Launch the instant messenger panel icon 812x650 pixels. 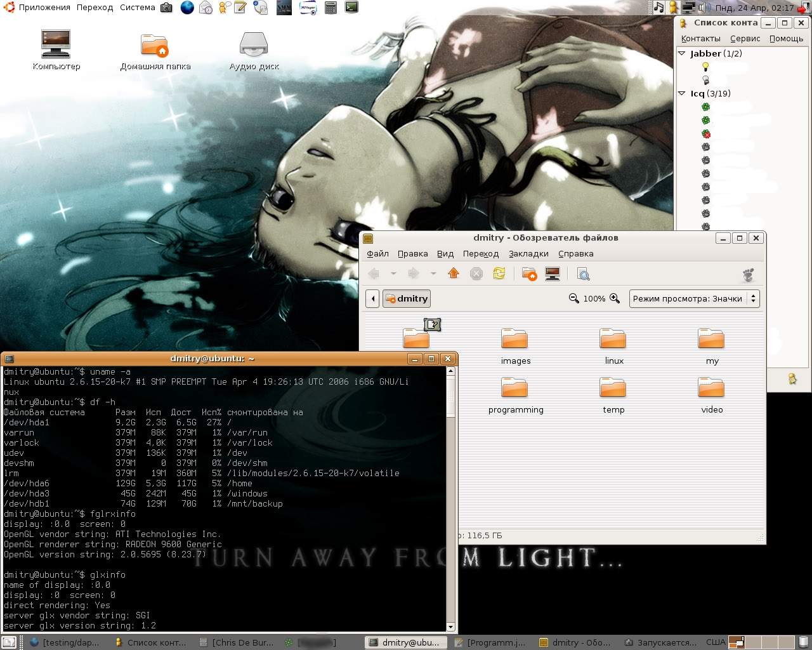click(225, 8)
